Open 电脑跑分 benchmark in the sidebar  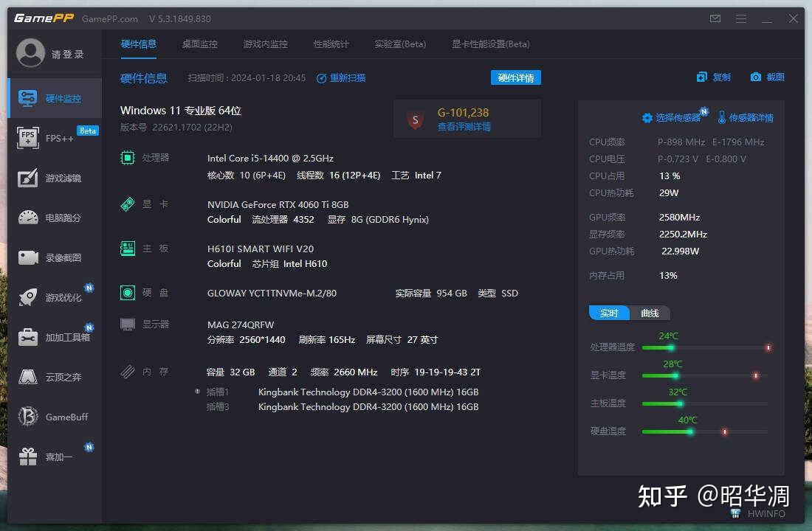[x=55, y=218]
